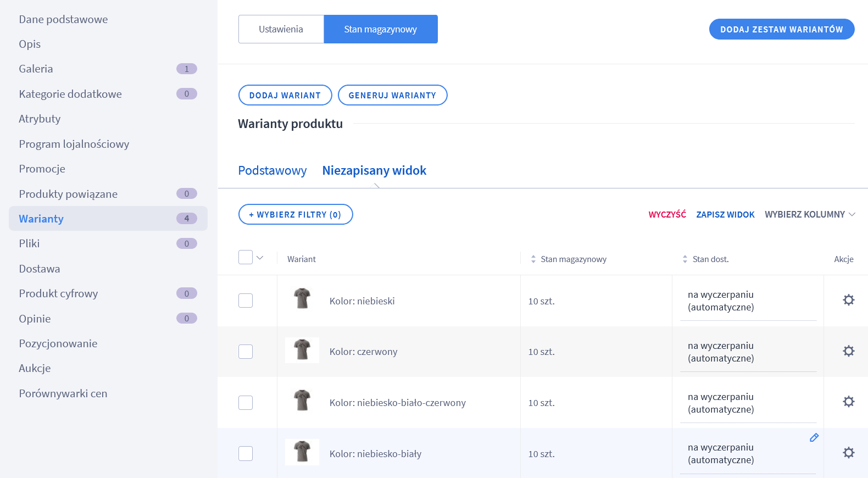Screen dimensions: 868x478
Task: Open actions gear for Kolor: niebiesko-biały
Action: [x=848, y=453]
